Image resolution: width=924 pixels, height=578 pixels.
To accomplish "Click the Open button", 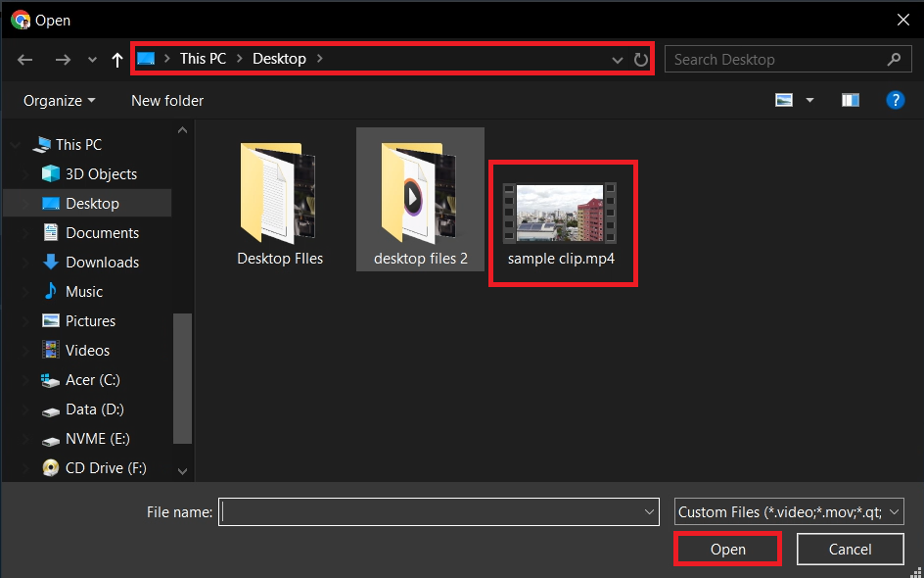I will [x=727, y=549].
